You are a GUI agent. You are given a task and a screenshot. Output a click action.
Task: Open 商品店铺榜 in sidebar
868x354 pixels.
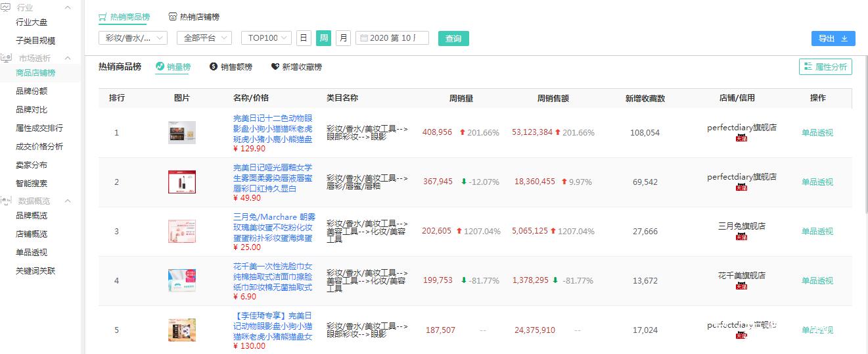[x=35, y=73]
